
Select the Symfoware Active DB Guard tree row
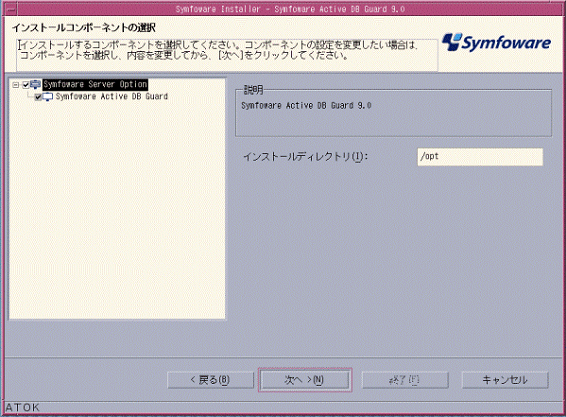tap(112, 96)
